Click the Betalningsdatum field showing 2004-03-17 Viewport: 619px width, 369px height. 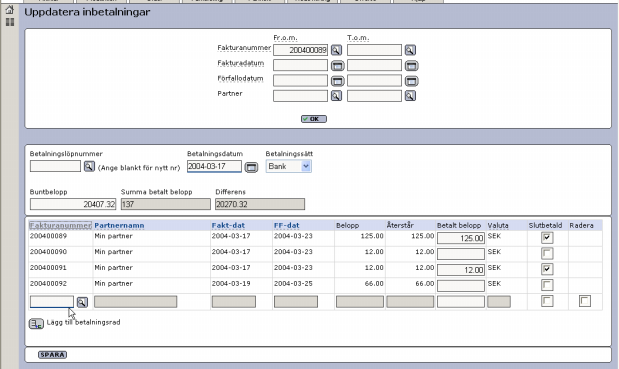214,166
